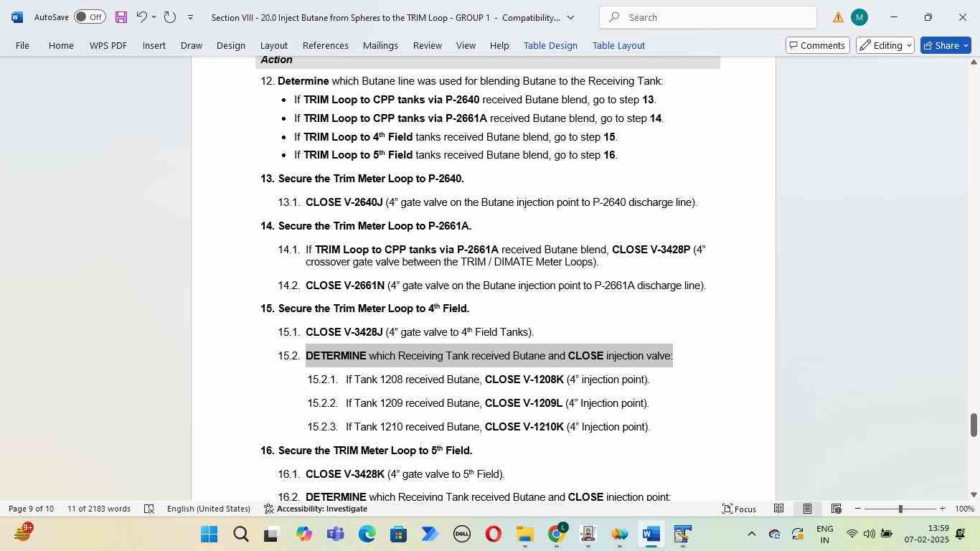Switch to Print Layout view
The width and height of the screenshot is (980, 551).
tap(807, 509)
